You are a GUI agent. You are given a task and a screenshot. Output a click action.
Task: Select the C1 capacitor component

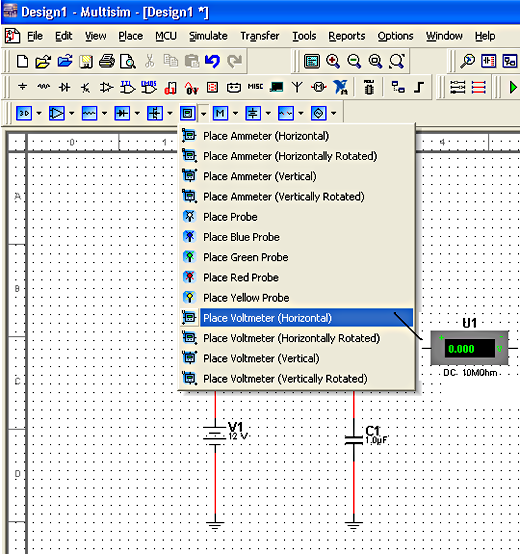pyautogui.click(x=354, y=440)
